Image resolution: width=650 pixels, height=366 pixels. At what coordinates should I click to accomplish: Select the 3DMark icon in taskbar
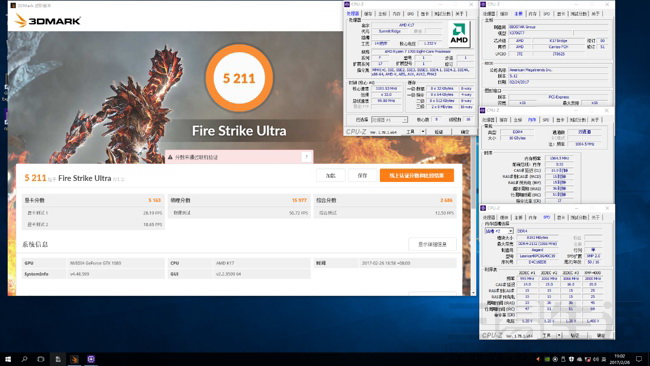(x=74, y=359)
